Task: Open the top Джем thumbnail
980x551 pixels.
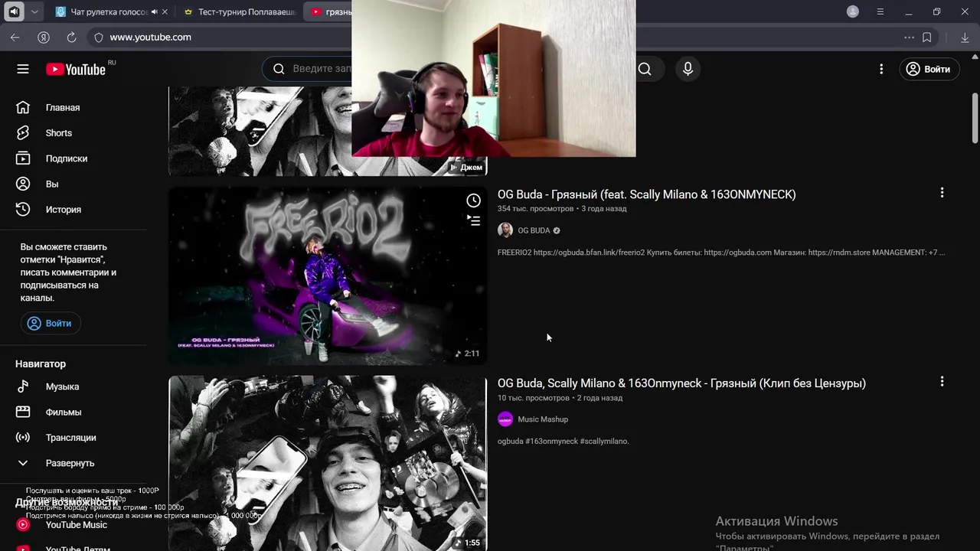Action: click(260, 132)
